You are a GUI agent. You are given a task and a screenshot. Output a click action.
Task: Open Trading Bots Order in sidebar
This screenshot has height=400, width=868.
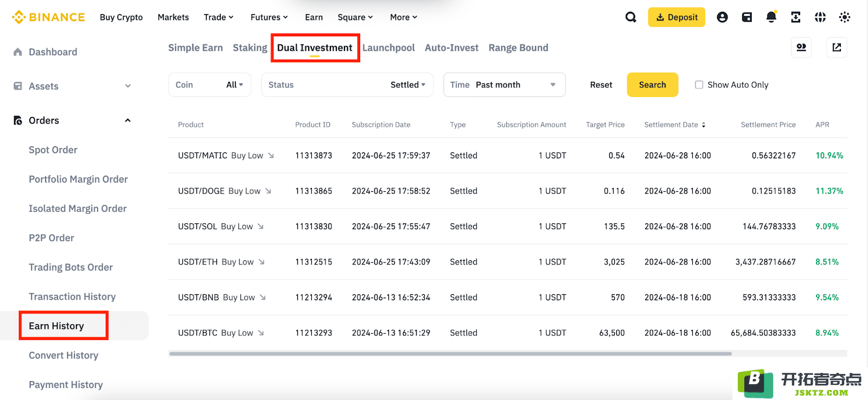(71, 267)
